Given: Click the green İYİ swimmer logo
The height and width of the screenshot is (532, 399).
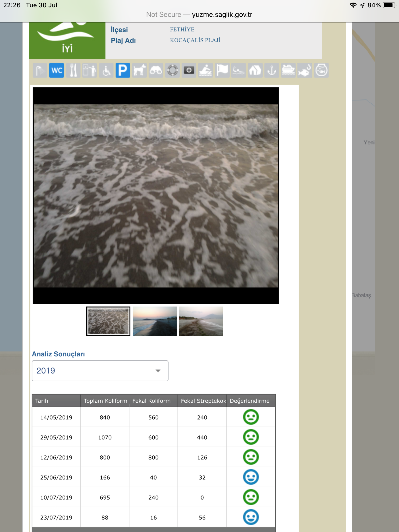Looking at the screenshot, I should click(67, 41).
